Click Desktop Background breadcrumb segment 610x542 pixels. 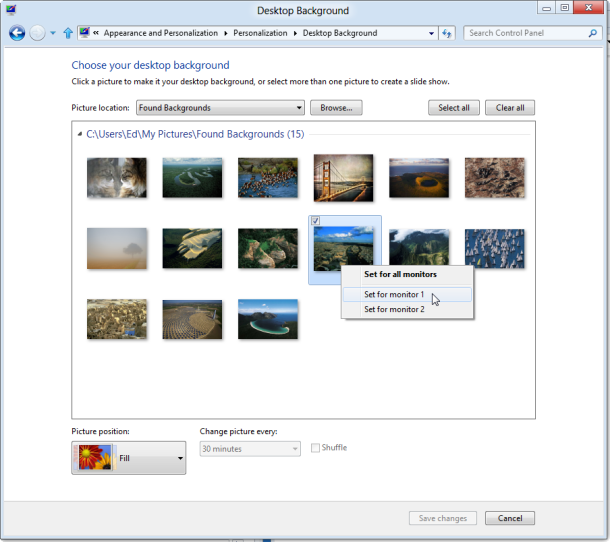pos(340,33)
